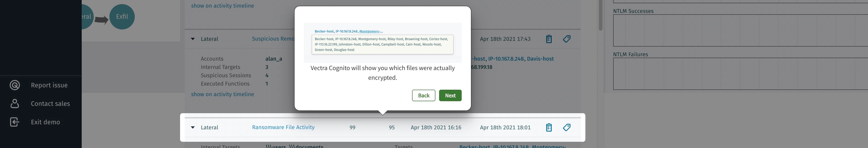Click the Suspicious Sessions label
The image size is (868, 148).
pyautogui.click(x=226, y=75)
